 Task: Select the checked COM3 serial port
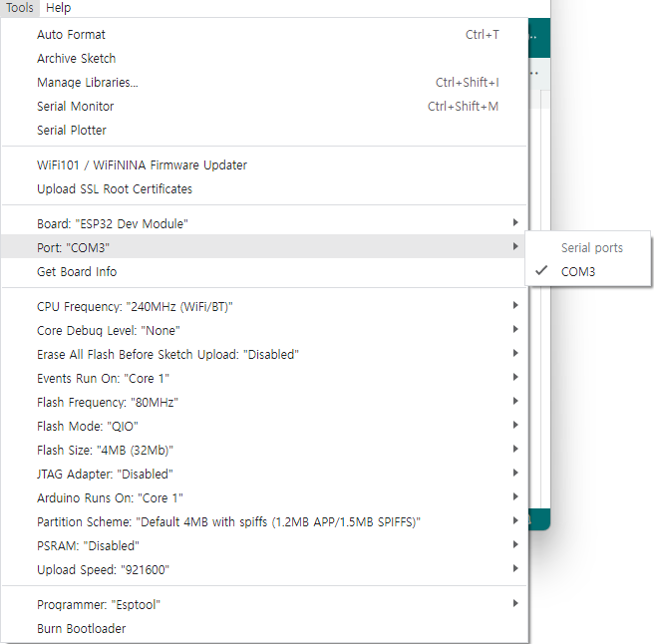[x=587, y=272]
